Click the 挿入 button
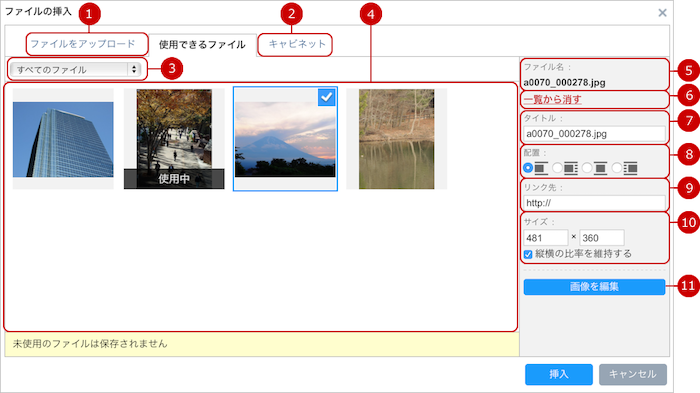 pyautogui.click(x=559, y=374)
